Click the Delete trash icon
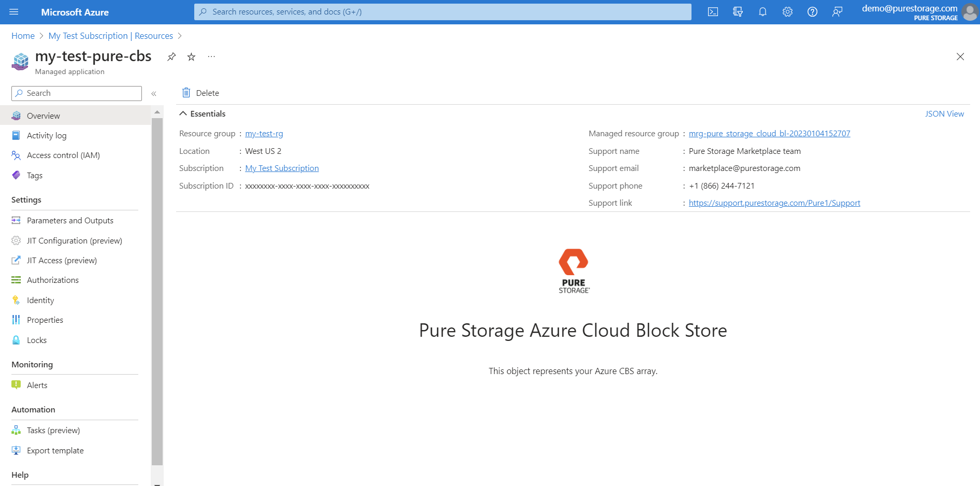Screen dimensions: 980x486 tap(186, 93)
